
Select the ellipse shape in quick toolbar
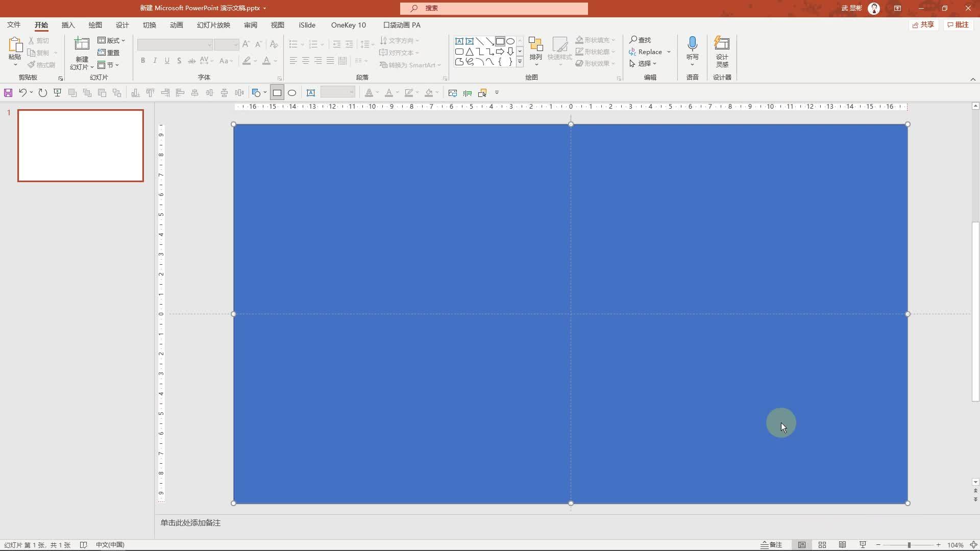click(292, 93)
